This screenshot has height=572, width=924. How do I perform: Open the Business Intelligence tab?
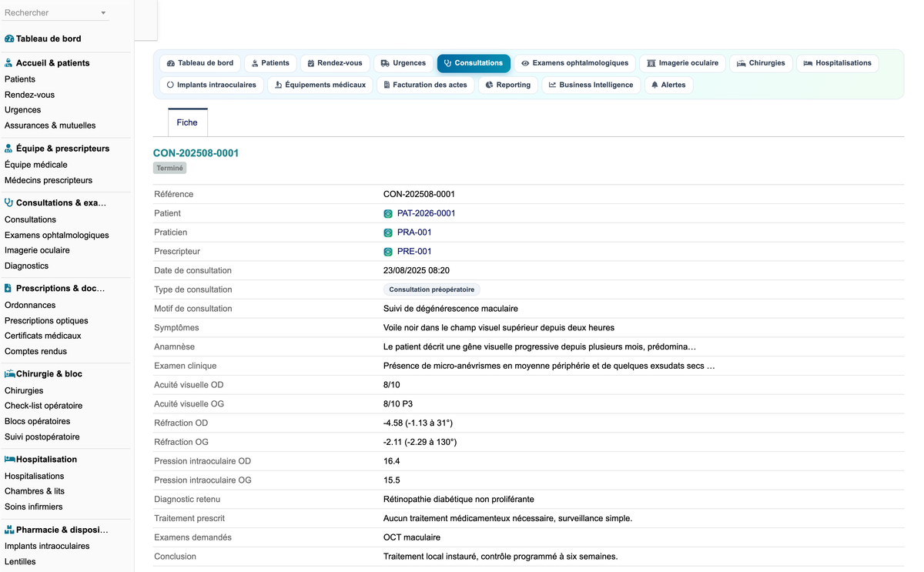click(x=591, y=85)
